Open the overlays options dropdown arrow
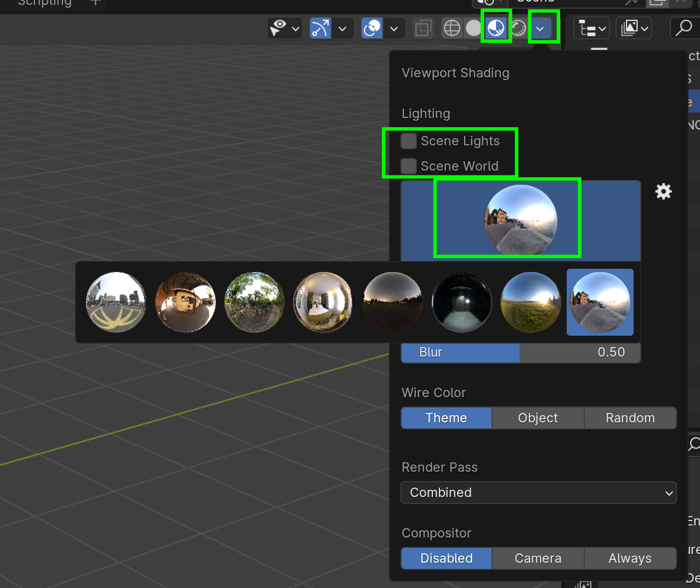This screenshot has width=700, height=588. pos(394,28)
